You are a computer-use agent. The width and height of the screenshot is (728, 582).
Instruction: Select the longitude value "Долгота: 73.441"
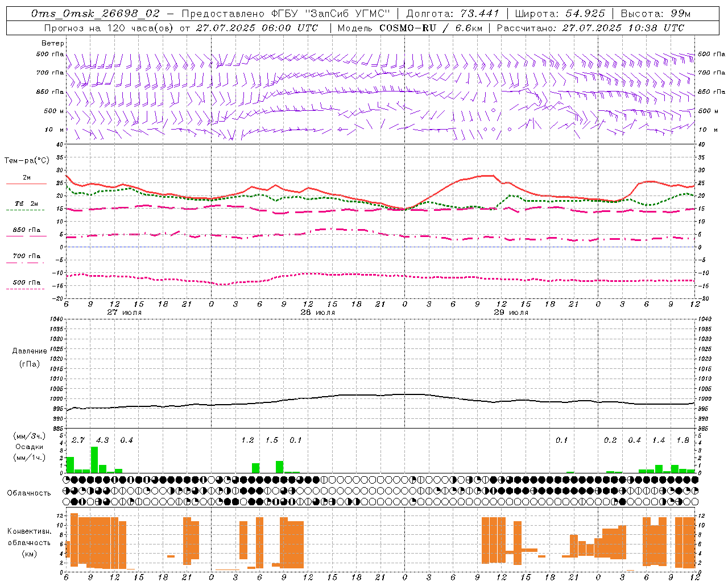tap(453, 13)
